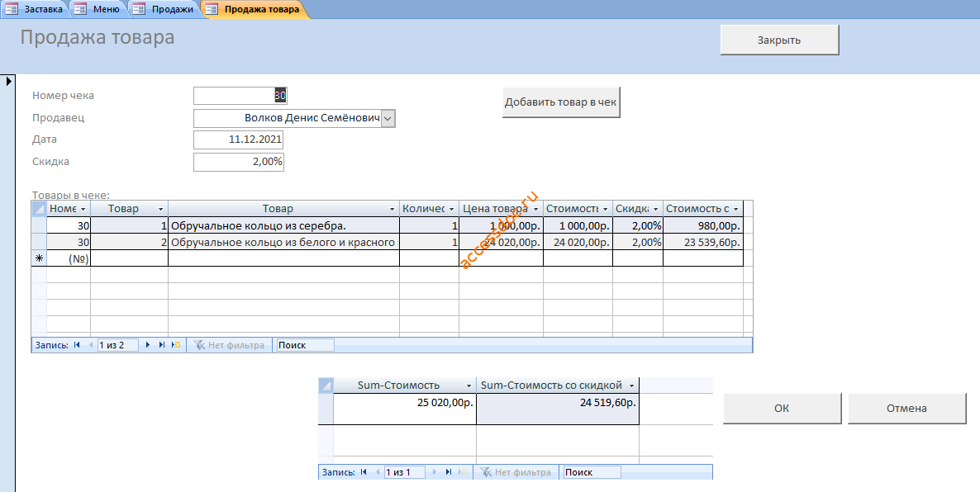Open the Продавец combo box dropdown
The image size is (980, 492).
(388, 118)
